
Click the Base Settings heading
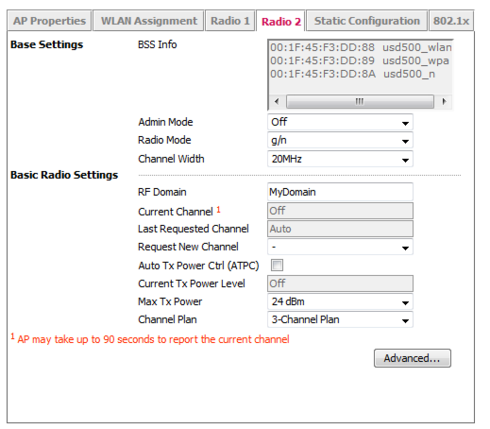[47, 44]
